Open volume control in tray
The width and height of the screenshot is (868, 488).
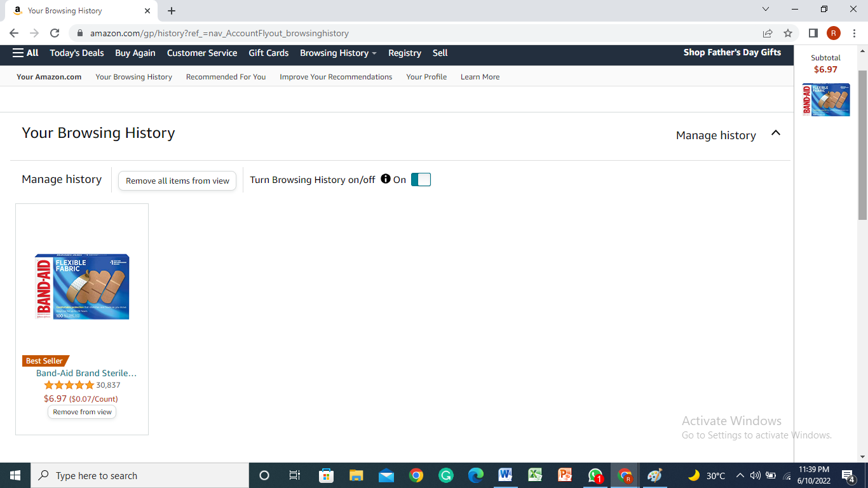[x=755, y=475]
